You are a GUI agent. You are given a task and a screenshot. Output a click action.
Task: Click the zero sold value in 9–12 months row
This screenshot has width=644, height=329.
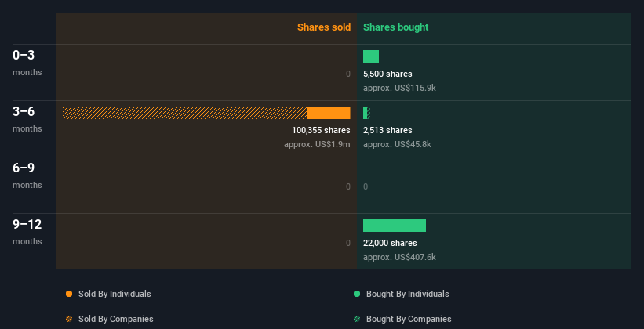[x=348, y=244]
